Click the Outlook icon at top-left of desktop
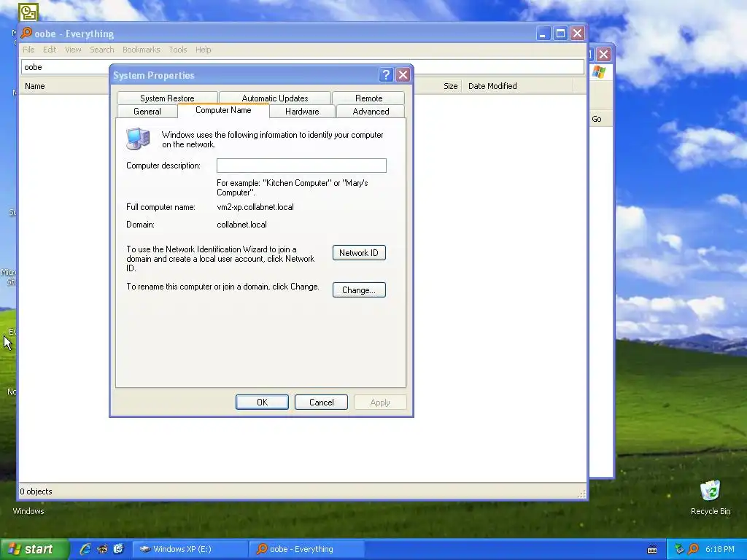This screenshot has width=747, height=560. click(x=28, y=12)
